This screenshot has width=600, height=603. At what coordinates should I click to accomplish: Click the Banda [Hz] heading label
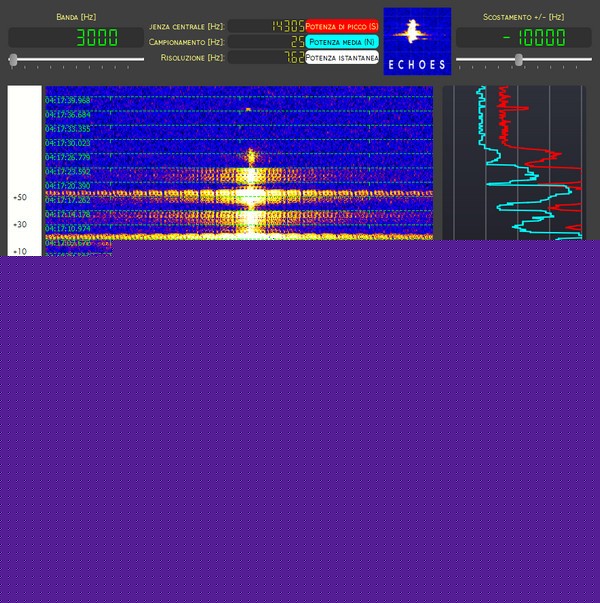coord(76,17)
